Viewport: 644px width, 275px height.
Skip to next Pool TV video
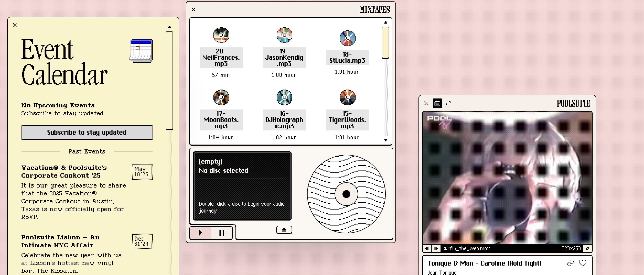(x=436, y=248)
